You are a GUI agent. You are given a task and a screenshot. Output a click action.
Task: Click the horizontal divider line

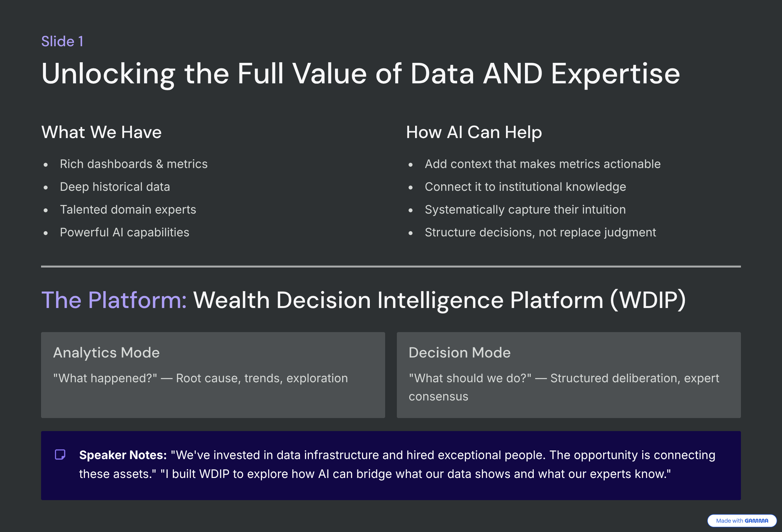pos(391,266)
